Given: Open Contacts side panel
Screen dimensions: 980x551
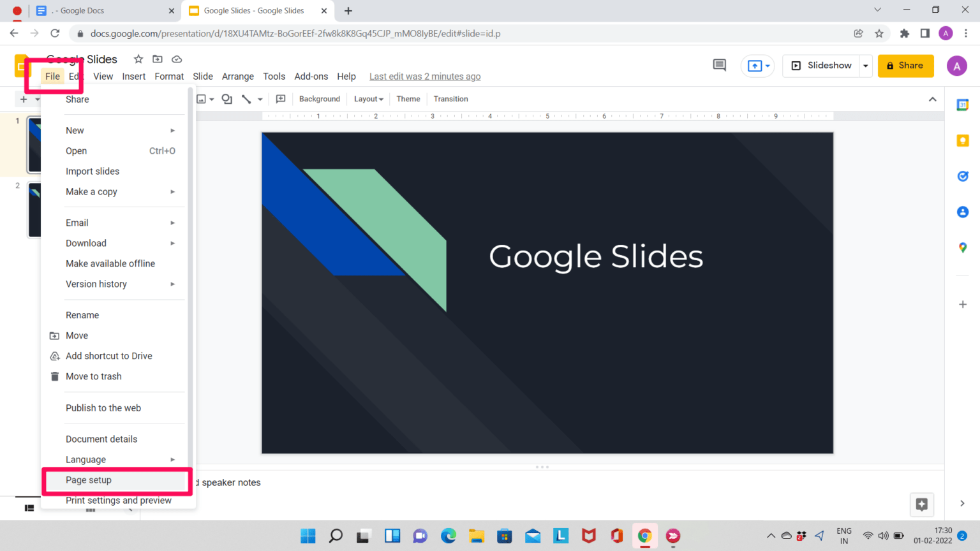Looking at the screenshot, I should [x=963, y=212].
